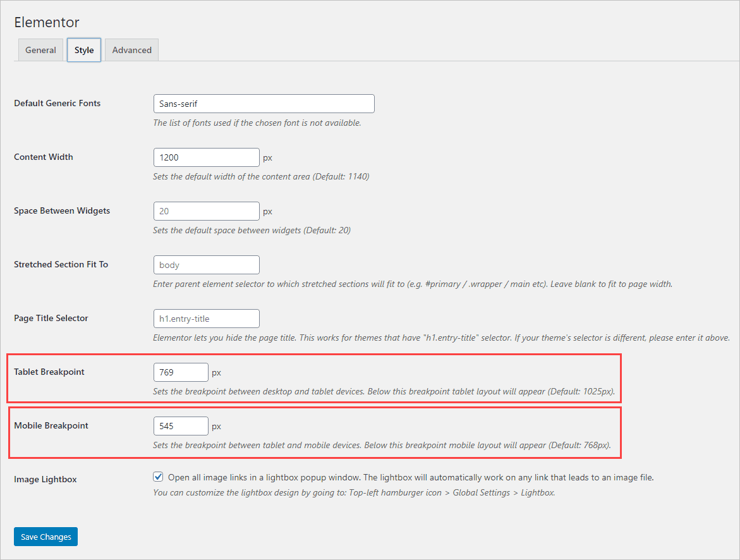Click the 'Open all image links in a lightbox' text
This screenshot has height=560, width=740.
(x=411, y=477)
